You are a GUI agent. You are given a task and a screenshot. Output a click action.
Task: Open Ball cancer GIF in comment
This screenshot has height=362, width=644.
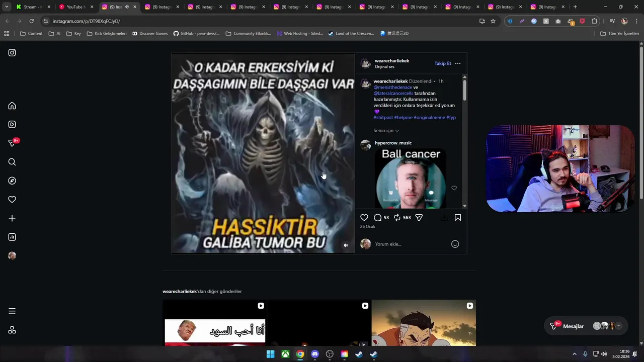(411, 178)
